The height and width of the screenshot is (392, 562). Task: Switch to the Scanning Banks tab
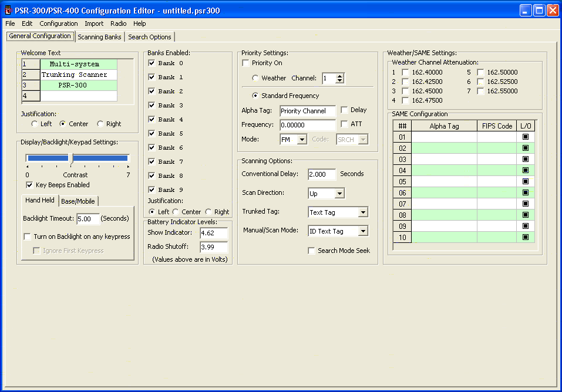click(99, 37)
